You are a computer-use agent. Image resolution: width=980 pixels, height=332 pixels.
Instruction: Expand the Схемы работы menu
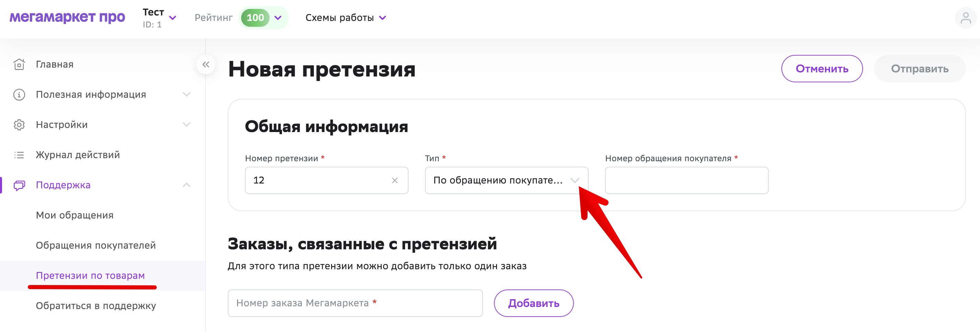(346, 18)
